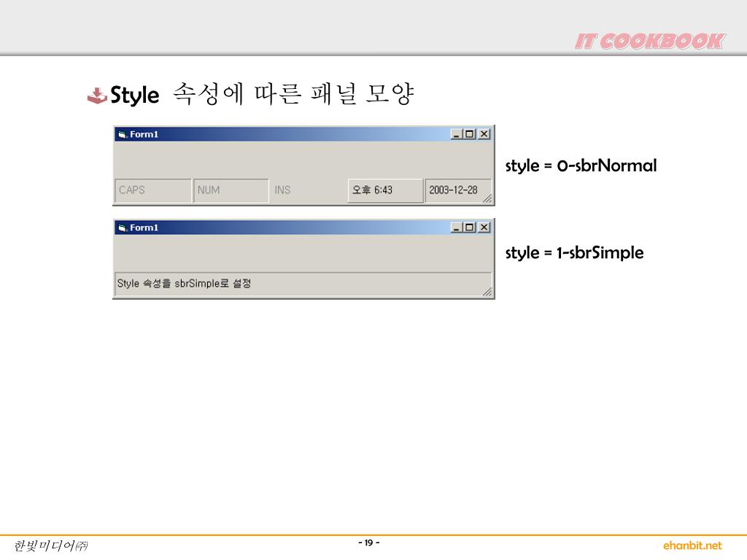Viewport: 747px width, 560px height.
Task: Minimize the upper Form1 window
Action: tap(457, 134)
